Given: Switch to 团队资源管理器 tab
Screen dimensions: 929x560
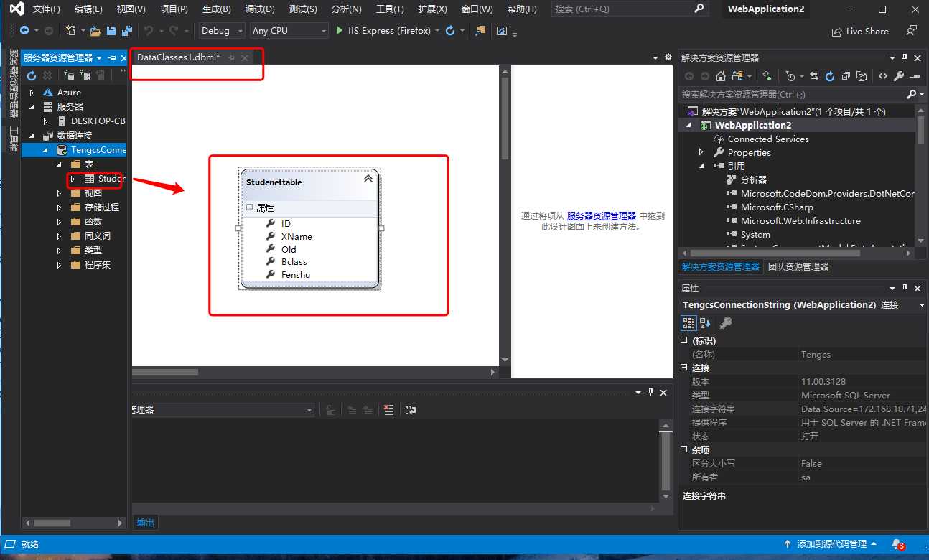Looking at the screenshot, I should coord(798,266).
